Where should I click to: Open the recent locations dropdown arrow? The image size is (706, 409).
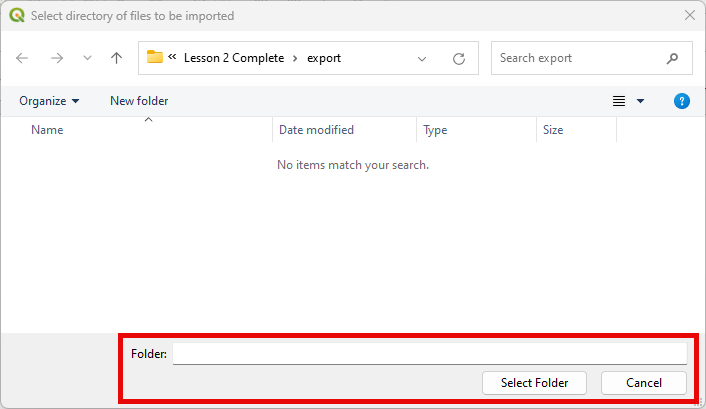click(88, 58)
